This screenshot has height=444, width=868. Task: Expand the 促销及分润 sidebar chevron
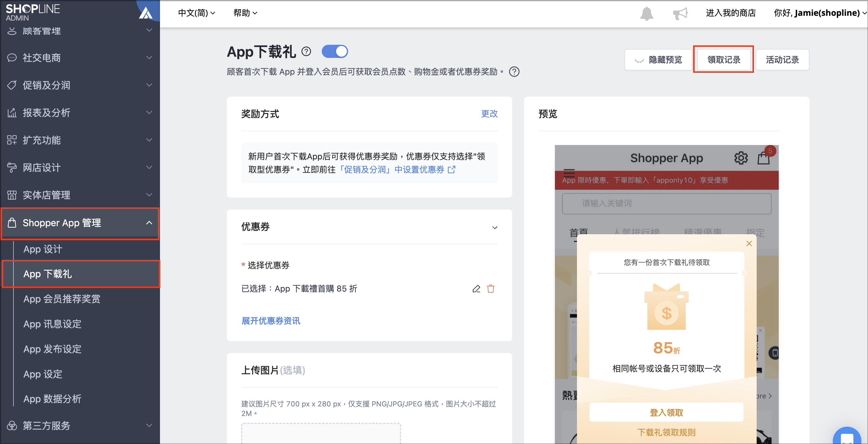point(149,85)
